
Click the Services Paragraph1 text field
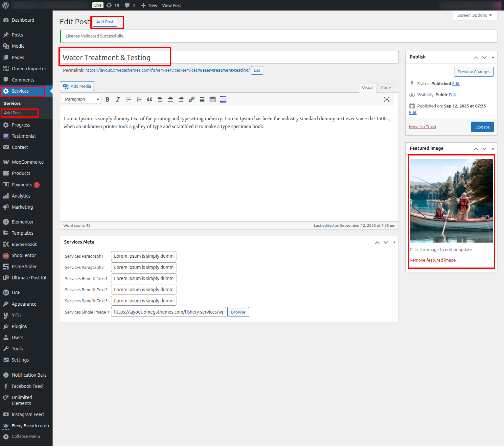(144, 256)
